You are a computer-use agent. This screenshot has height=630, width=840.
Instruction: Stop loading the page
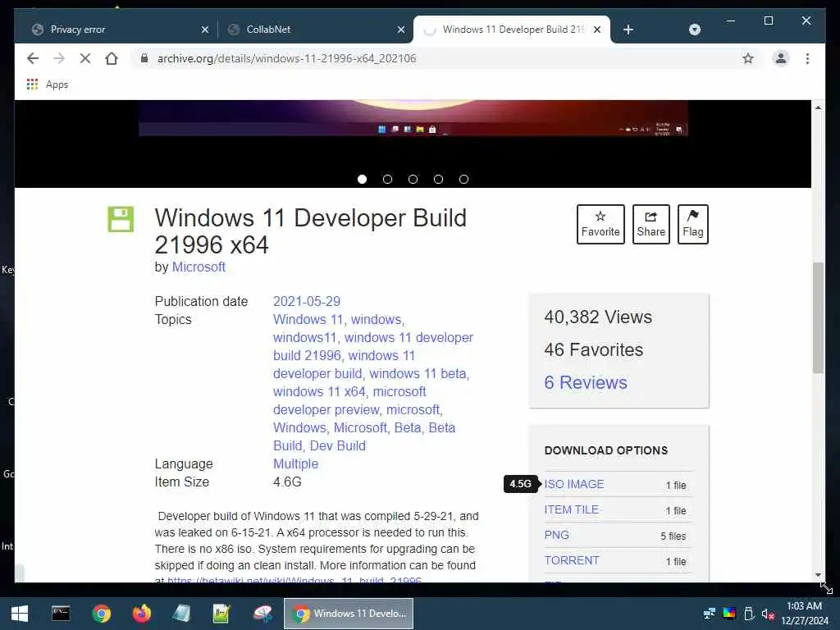pyautogui.click(x=85, y=58)
